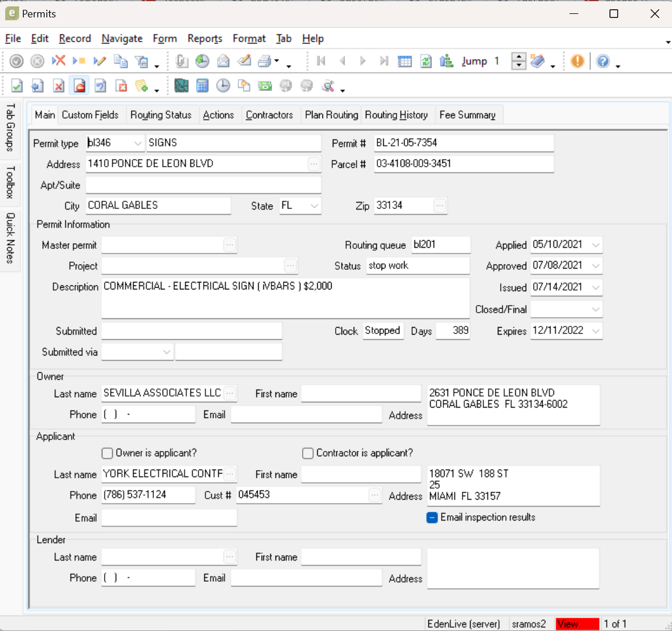672x631 pixels.
Task: Click the attachments paperclip icon in toolbar
Action: [x=182, y=61]
